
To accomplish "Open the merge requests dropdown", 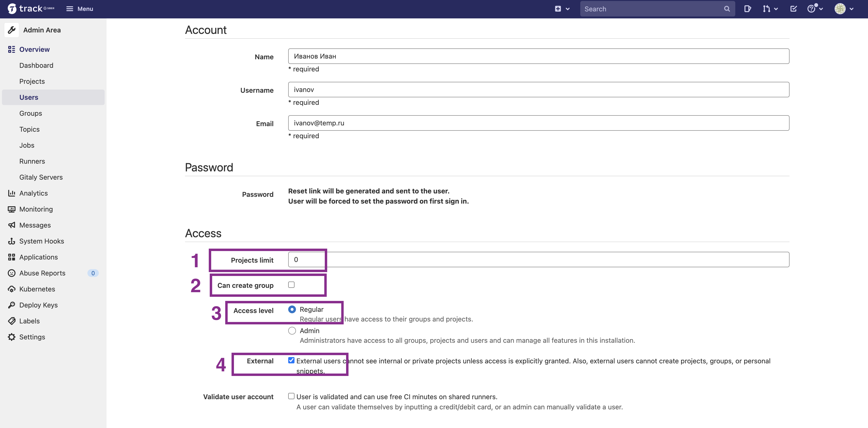I will coord(770,9).
